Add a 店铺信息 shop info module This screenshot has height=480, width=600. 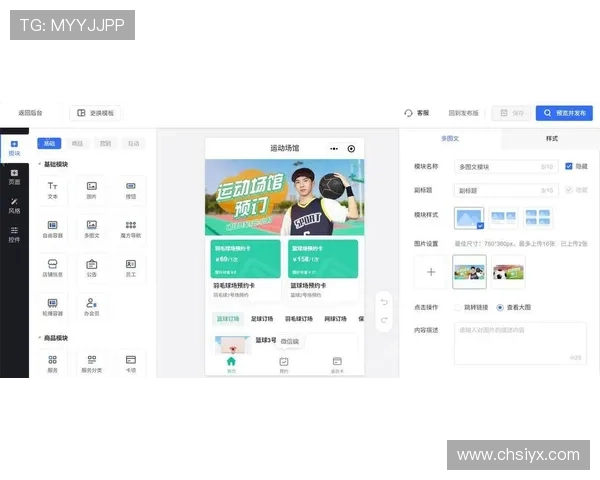(52, 268)
